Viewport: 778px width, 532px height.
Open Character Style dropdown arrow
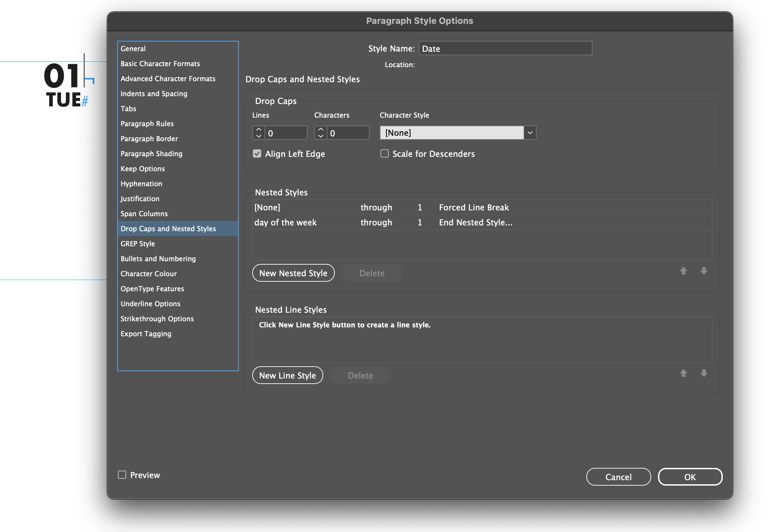(x=530, y=133)
